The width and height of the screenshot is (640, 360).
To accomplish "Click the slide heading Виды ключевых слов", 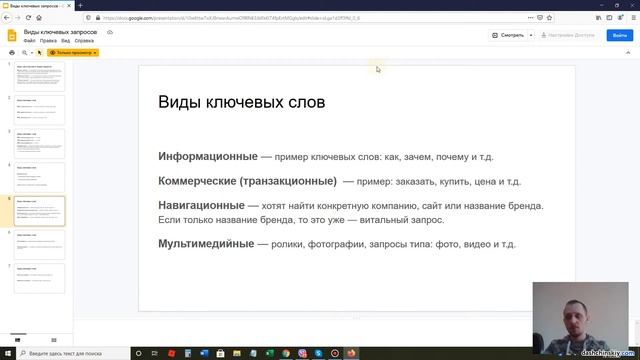I will pyautogui.click(x=242, y=102).
